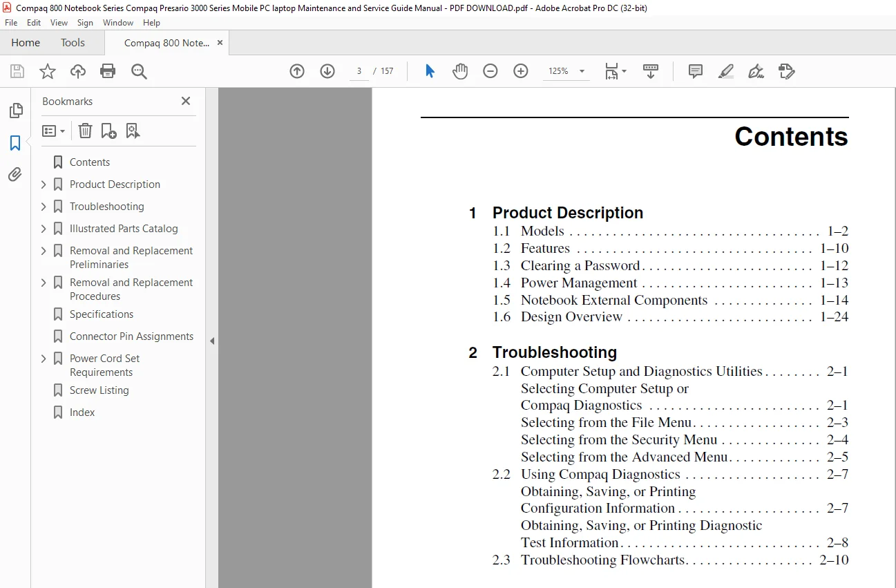
Task: Expand Removal and Replacement Preliminaries bookmark
Action: click(44, 251)
